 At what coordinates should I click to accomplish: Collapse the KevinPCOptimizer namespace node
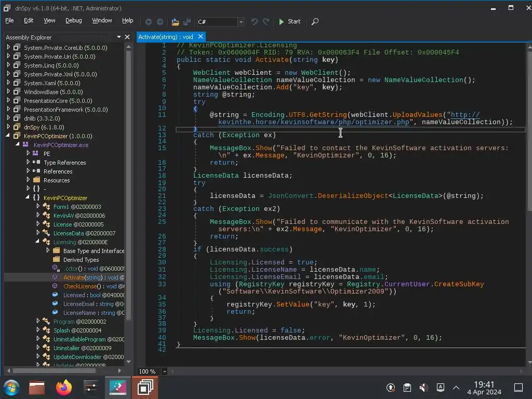coord(27,197)
